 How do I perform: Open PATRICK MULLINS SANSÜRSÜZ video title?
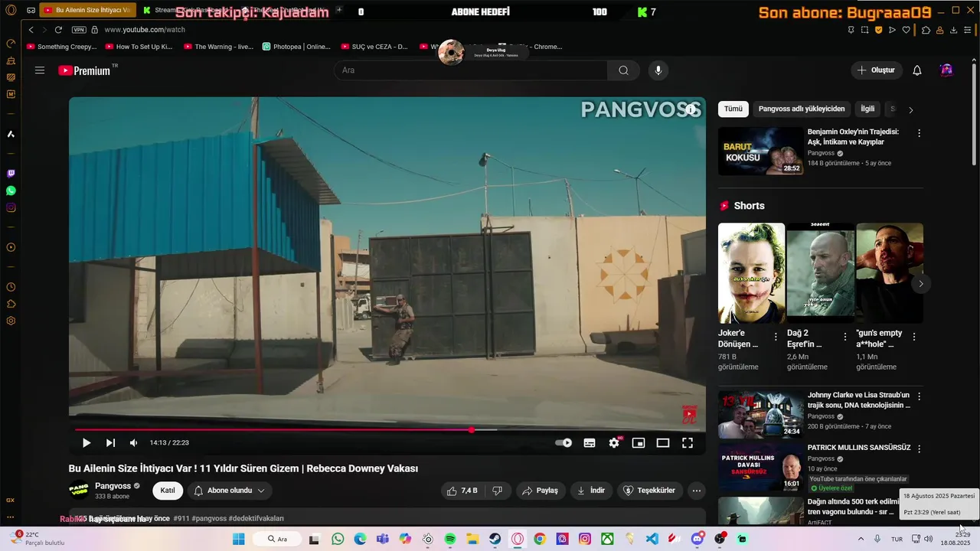859,448
